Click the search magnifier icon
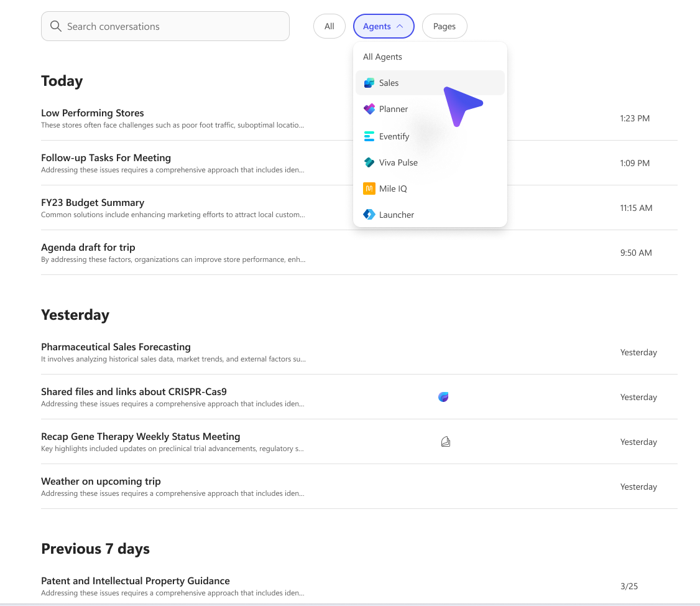The width and height of the screenshot is (700, 606). (55, 26)
